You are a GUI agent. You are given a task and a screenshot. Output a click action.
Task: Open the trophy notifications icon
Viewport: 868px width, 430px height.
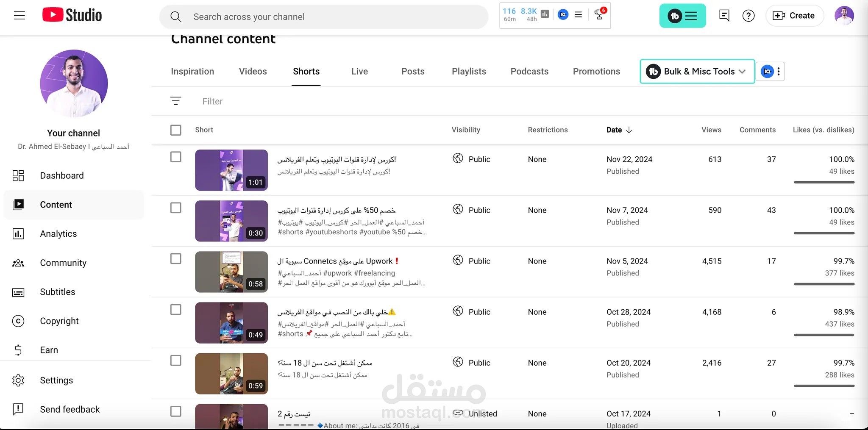599,14
